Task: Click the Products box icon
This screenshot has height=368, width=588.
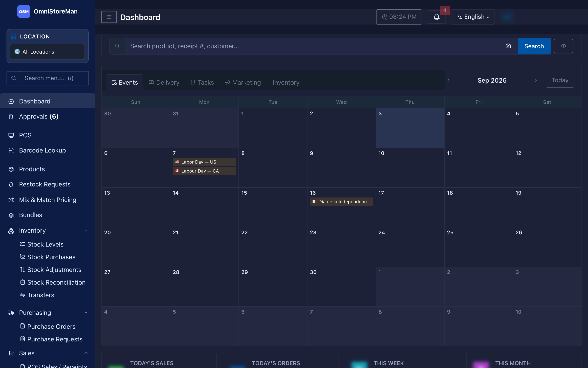Action: click(11, 169)
